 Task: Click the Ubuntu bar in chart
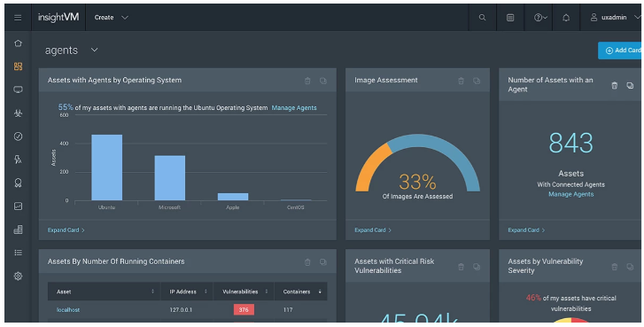[107, 167]
